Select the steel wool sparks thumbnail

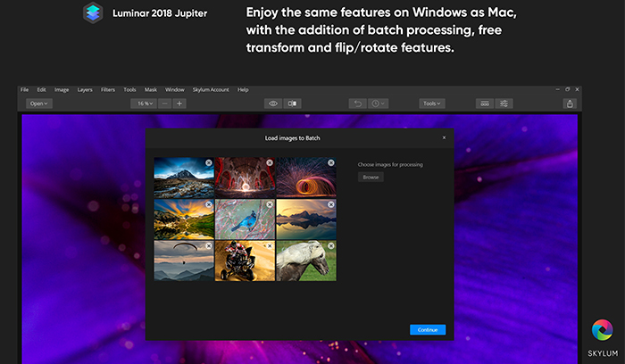[306, 178]
